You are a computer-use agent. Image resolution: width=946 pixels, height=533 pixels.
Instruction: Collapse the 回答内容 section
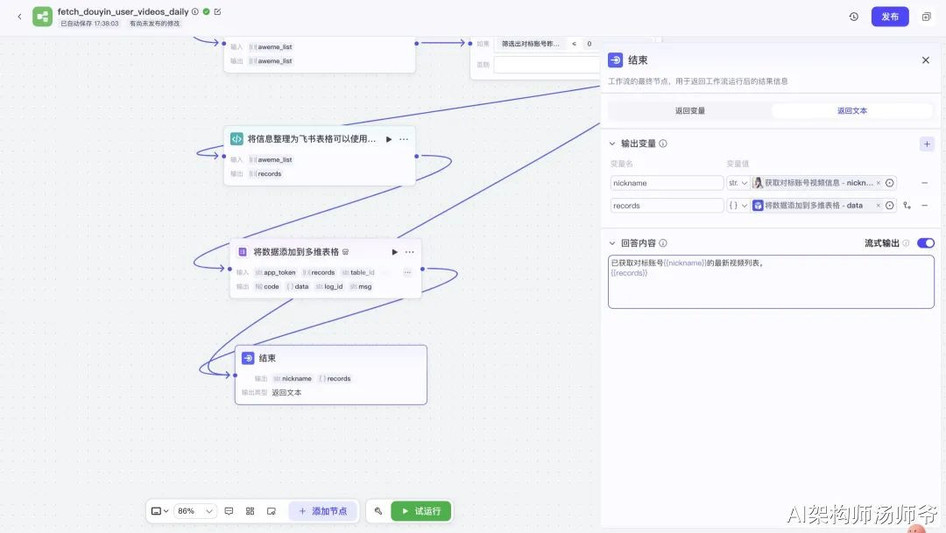point(612,243)
